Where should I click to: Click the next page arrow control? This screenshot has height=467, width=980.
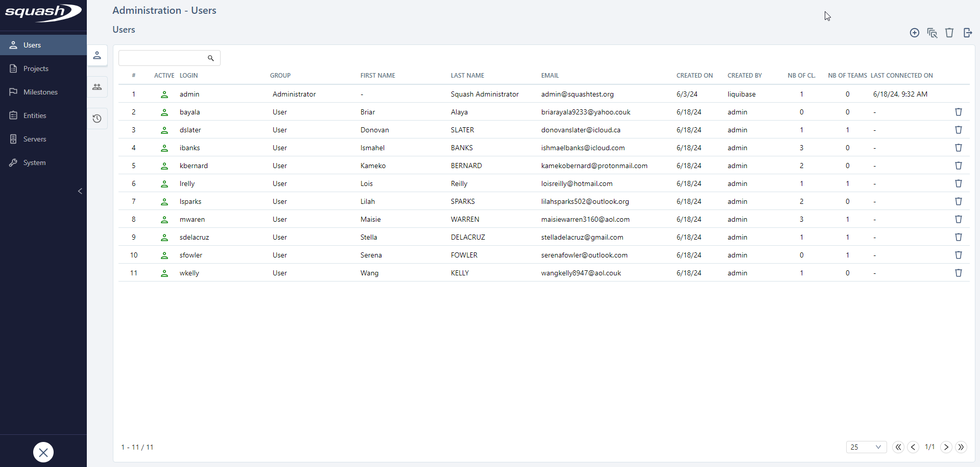pyautogui.click(x=946, y=447)
